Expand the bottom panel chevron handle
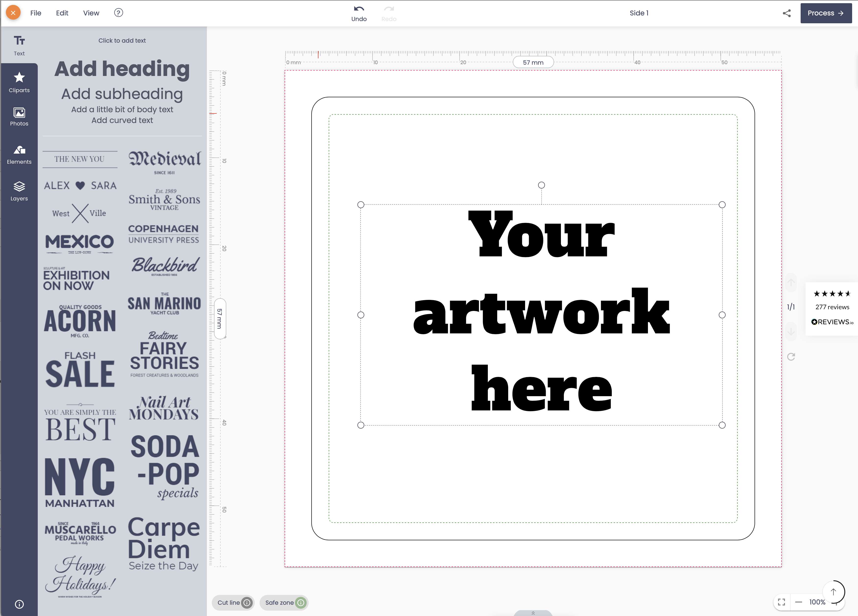 533,613
